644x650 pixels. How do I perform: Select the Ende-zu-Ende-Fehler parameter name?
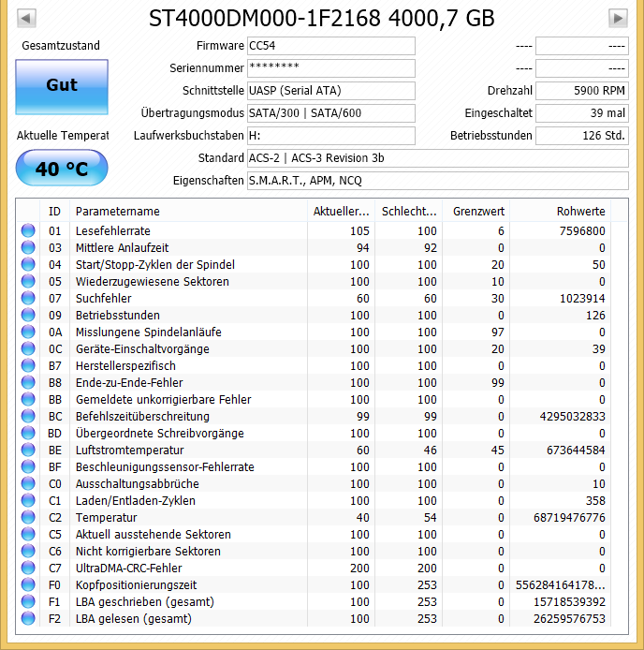coord(129,383)
